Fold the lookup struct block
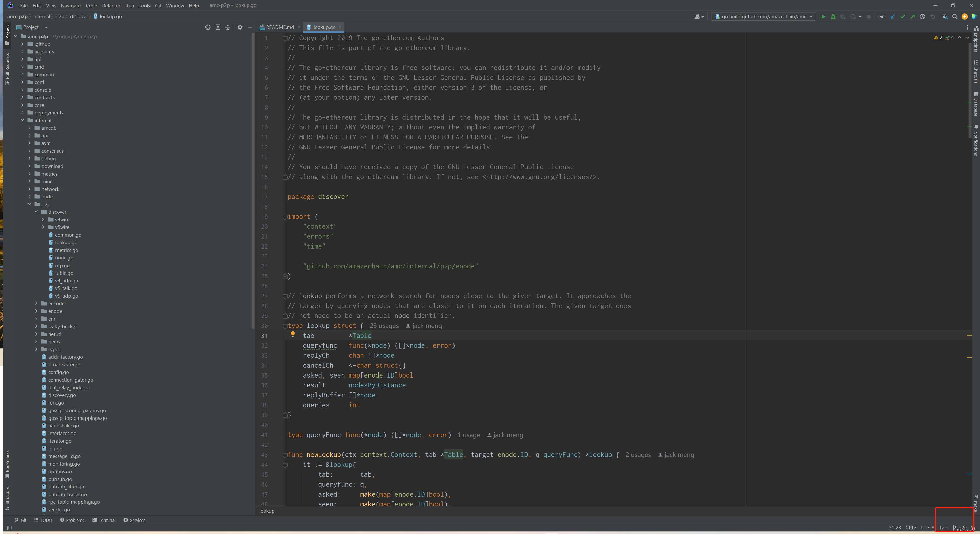This screenshot has height=534, width=980. click(x=285, y=326)
